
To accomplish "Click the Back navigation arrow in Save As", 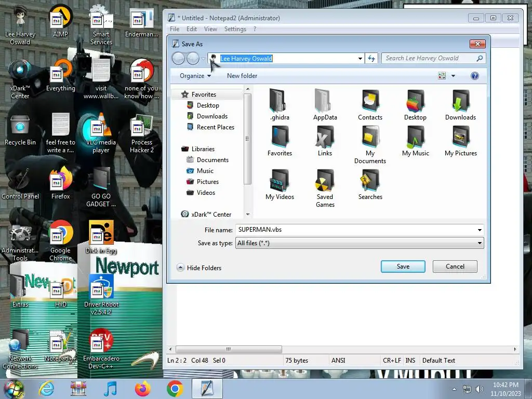I will 178,58.
